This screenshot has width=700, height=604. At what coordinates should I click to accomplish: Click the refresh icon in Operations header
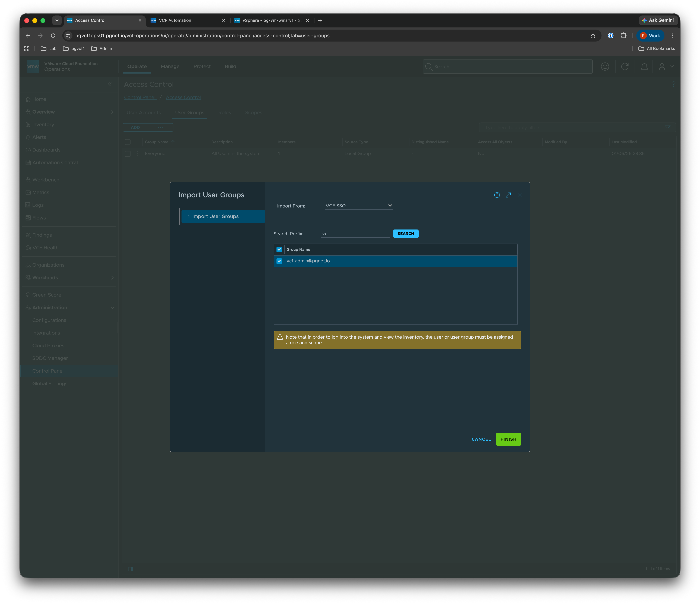coord(625,67)
